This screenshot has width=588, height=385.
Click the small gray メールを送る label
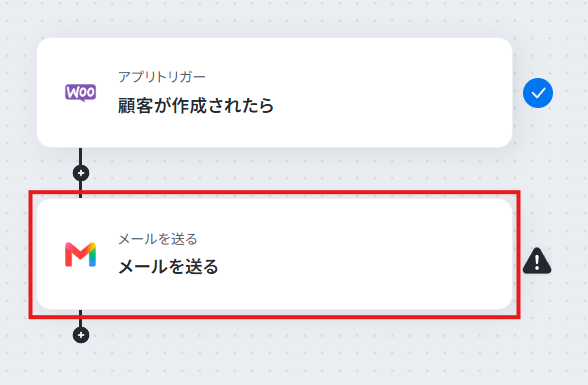[x=158, y=239]
